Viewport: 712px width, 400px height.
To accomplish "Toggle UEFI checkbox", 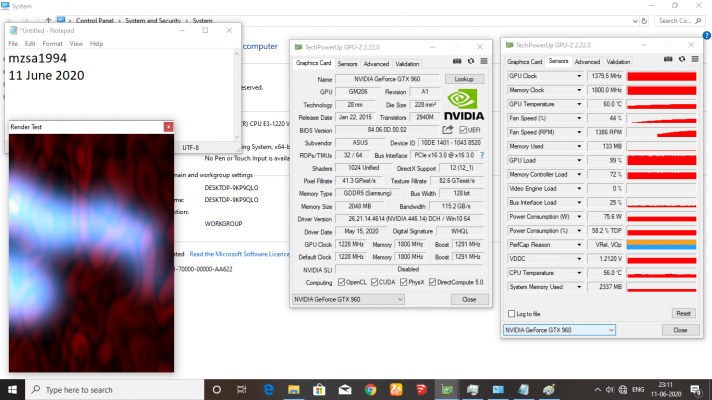I will [463, 130].
